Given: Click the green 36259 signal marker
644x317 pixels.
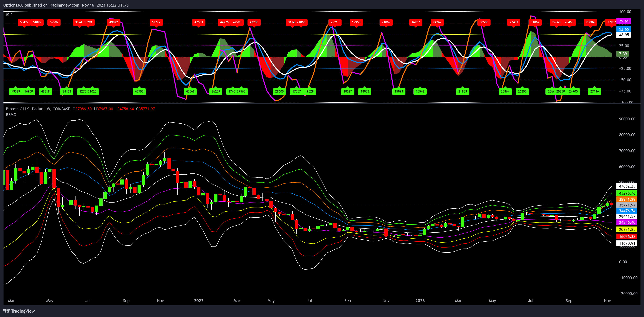Looking at the screenshot, I should tap(216, 91).
